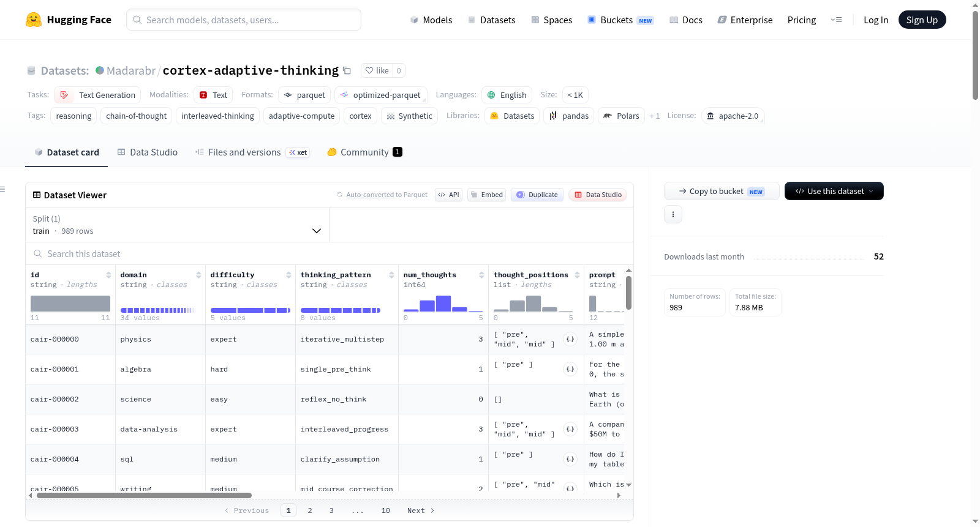Select the Datasets library tag

512,116
